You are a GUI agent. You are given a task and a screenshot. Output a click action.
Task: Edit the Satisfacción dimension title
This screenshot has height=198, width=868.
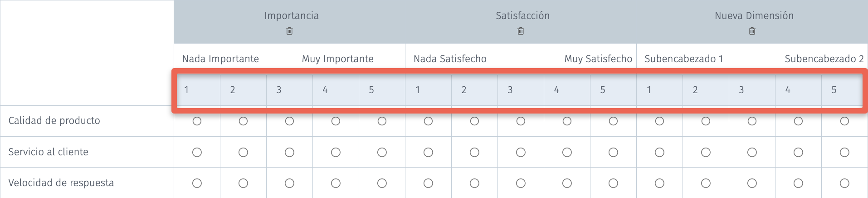click(522, 16)
